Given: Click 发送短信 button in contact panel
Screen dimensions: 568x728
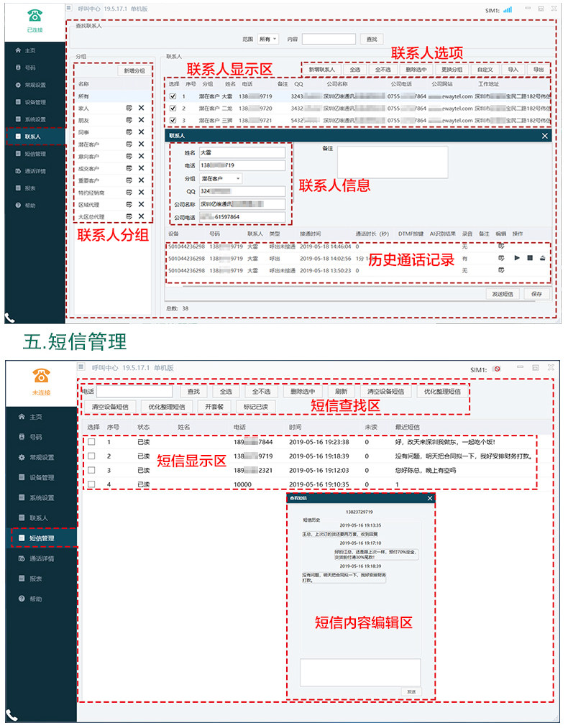Looking at the screenshot, I should coord(503,294).
